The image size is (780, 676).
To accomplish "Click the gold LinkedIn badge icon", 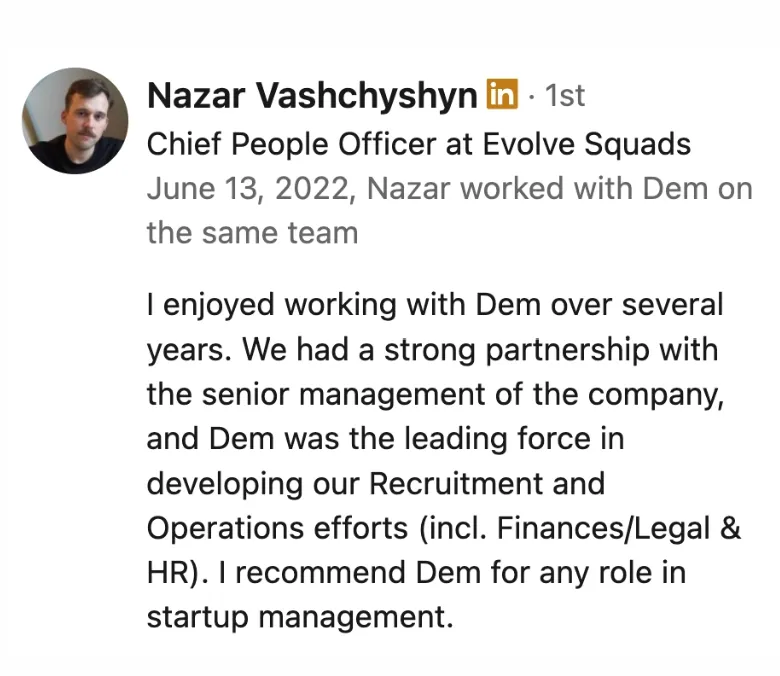I will tap(502, 95).
